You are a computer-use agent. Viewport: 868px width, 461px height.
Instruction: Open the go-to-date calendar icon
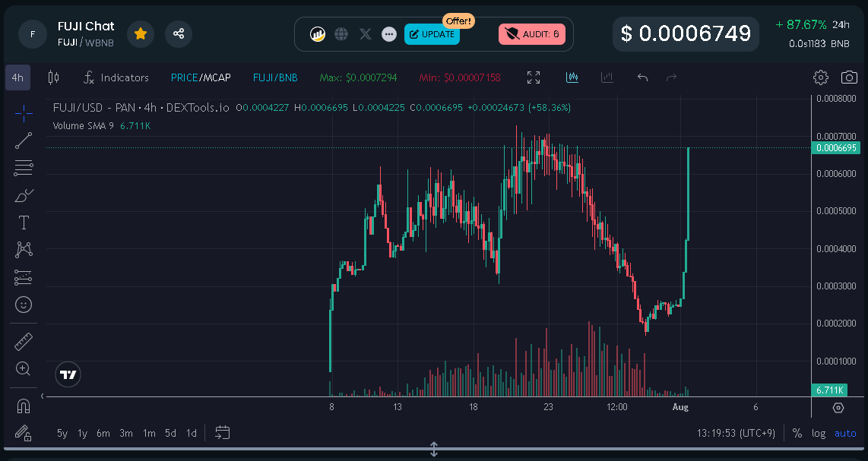click(x=222, y=433)
